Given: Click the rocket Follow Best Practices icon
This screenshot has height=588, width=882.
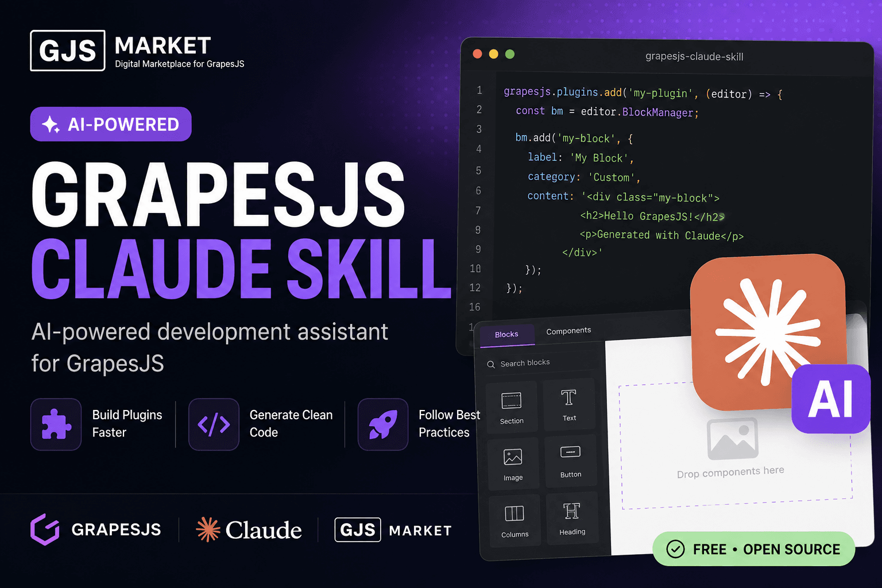Looking at the screenshot, I should coord(383,424).
